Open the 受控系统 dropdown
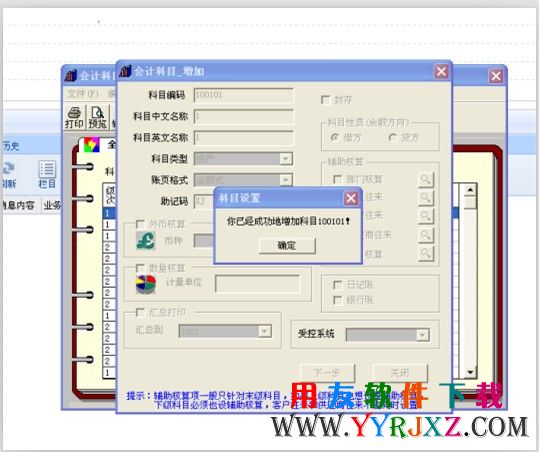 coord(422,334)
